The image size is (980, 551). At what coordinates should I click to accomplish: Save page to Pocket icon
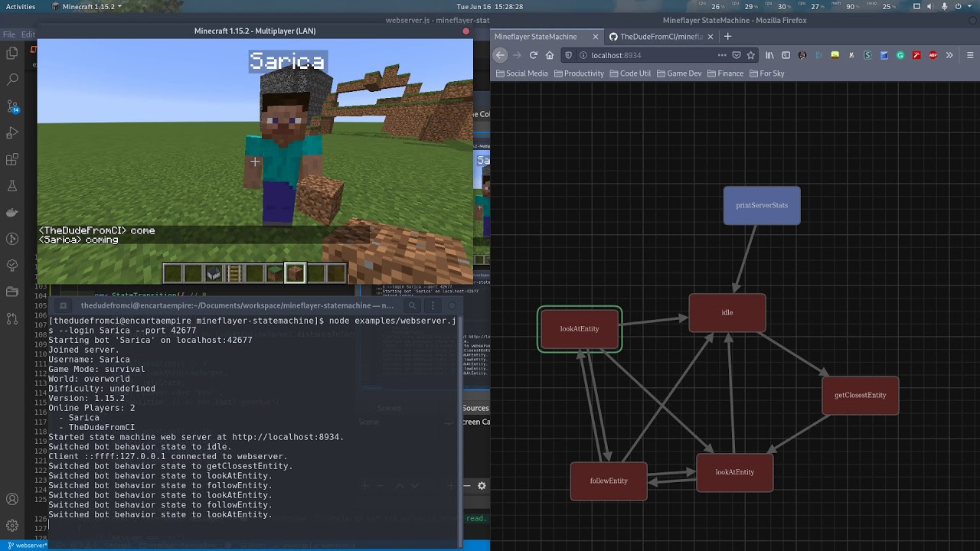[737, 55]
